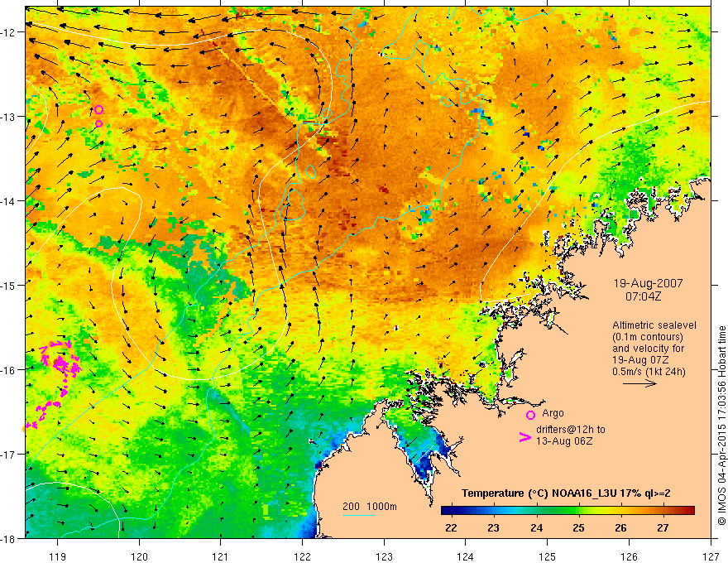Click the colorbar tick label 23

click(494, 527)
